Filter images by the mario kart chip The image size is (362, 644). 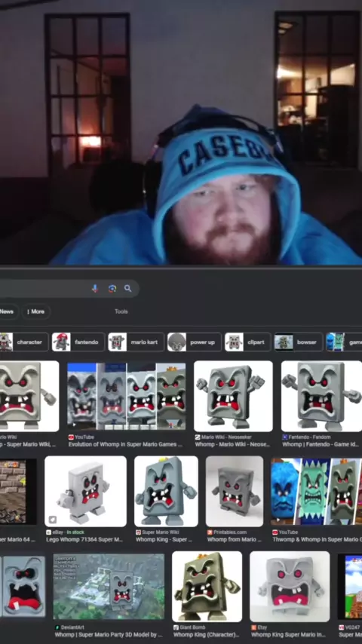(x=136, y=342)
